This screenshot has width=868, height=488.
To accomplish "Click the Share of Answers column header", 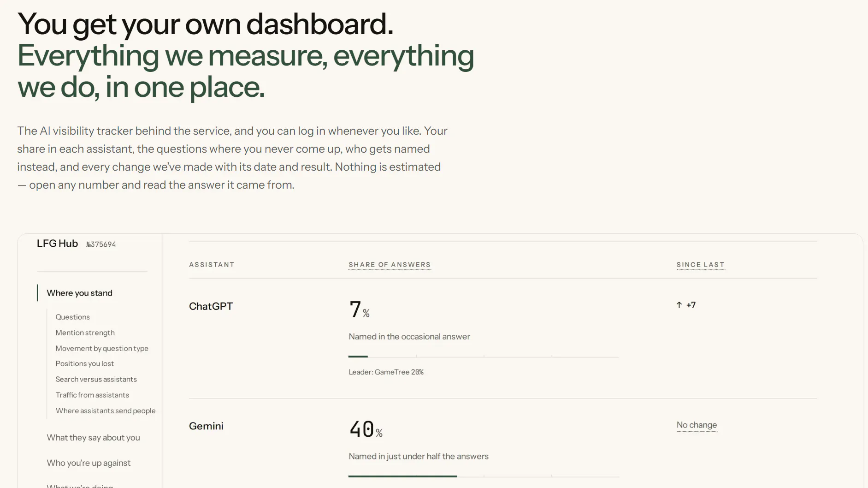I will 390,265.
